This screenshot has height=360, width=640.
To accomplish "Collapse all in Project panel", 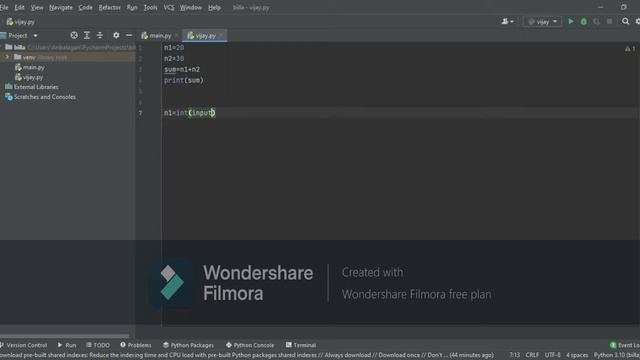I will click(x=100, y=36).
